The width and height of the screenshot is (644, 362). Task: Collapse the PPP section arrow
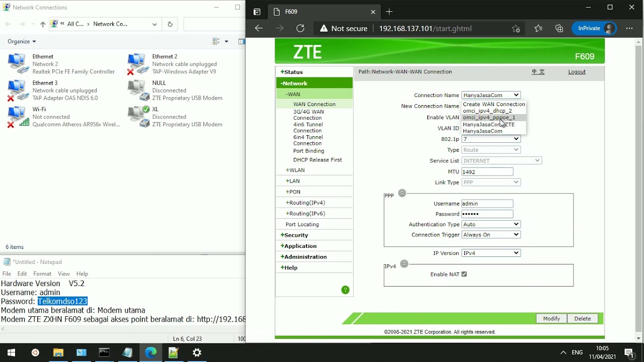[402, 193]
